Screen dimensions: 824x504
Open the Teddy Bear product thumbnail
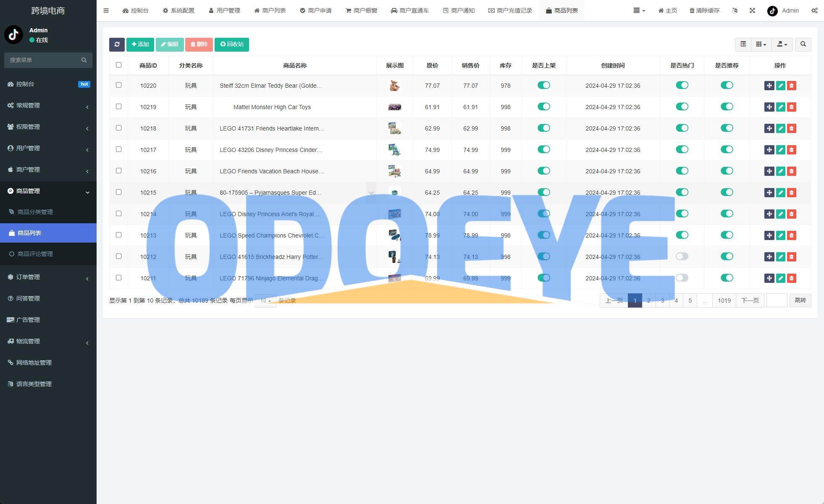(394, 86)
